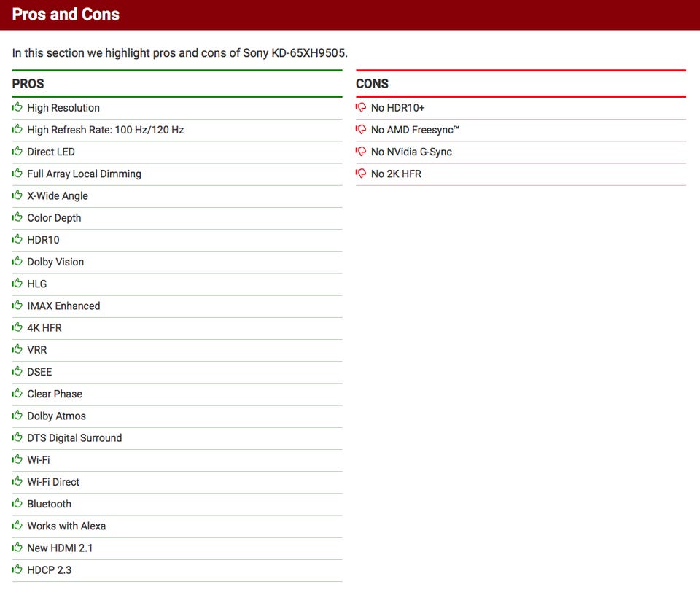Screen dimensions: 700x595
Task: Click thumbs-down icon next to No 2K HFR
Action: coord(361,174)
